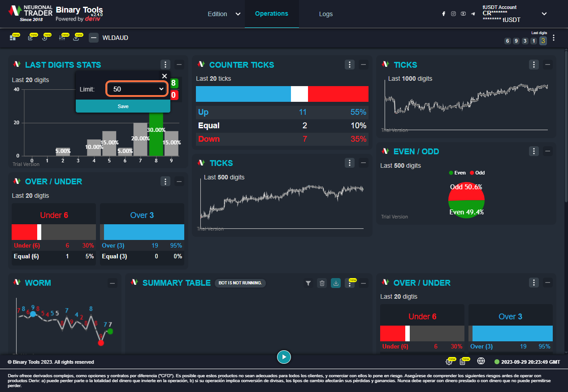Screen dimensions: 568x392
Task: Click the highlighted last digit 3
Action: 543,41
